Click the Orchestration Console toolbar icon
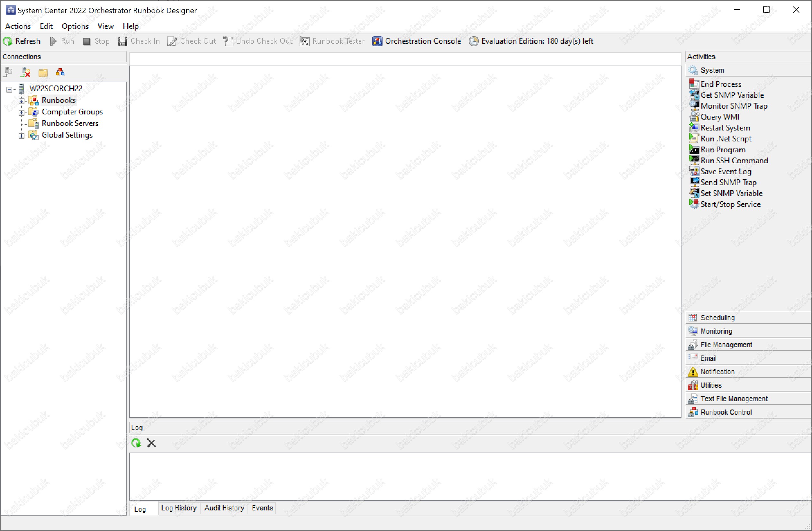 point(377,41)
